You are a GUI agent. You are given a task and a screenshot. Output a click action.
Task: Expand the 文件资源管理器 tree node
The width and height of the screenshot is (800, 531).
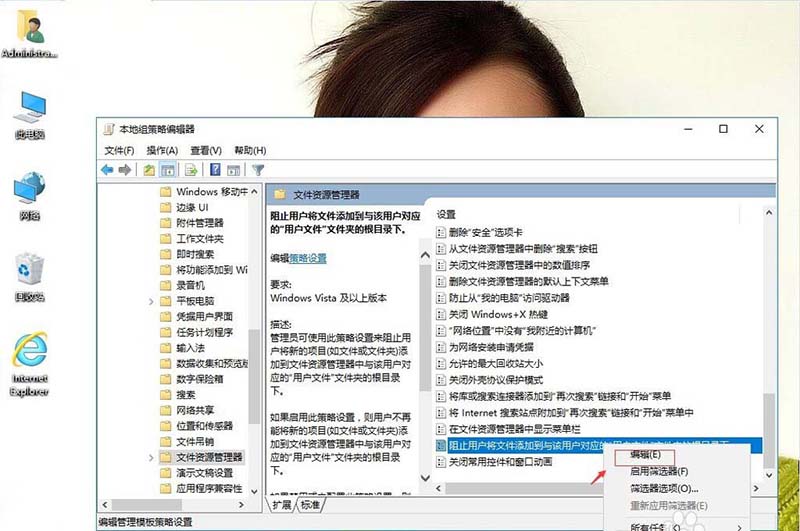(x=151, y=458)
